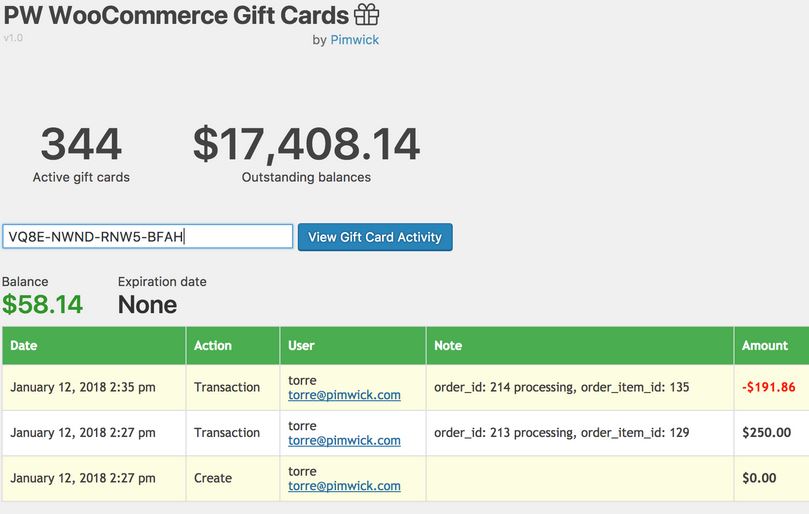Click the Create action cell
This screenshot has height=514, width=809.
pos(213,478)
